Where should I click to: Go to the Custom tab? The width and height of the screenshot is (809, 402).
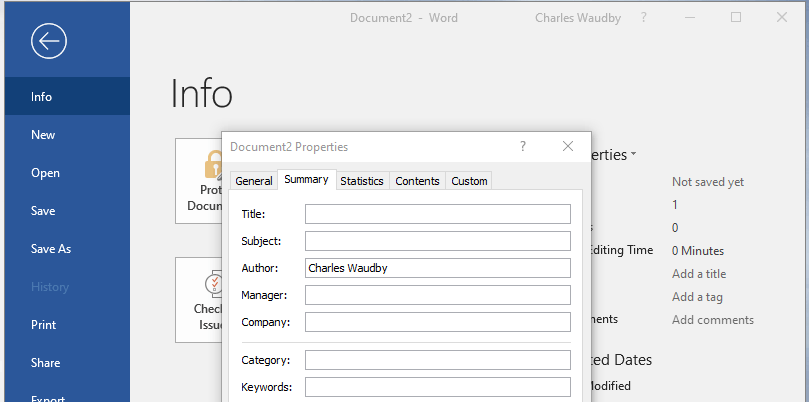click(469, 181)
